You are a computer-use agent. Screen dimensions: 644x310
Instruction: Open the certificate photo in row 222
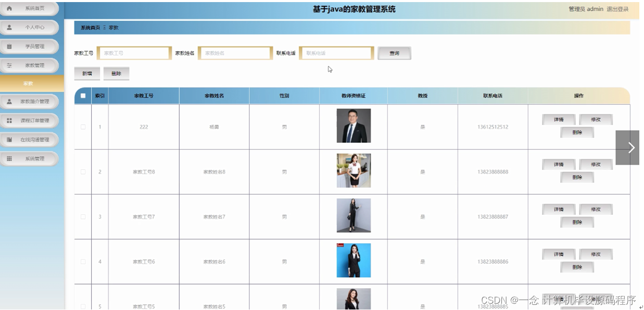[x=353, y=126]
